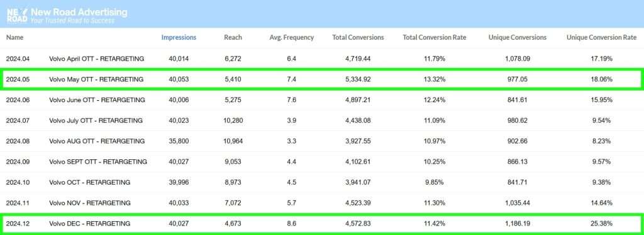Image resolution: width=644 pixels, height=235 pixels.
Task: Click impressions value 40,014
Action: (179, 59)
